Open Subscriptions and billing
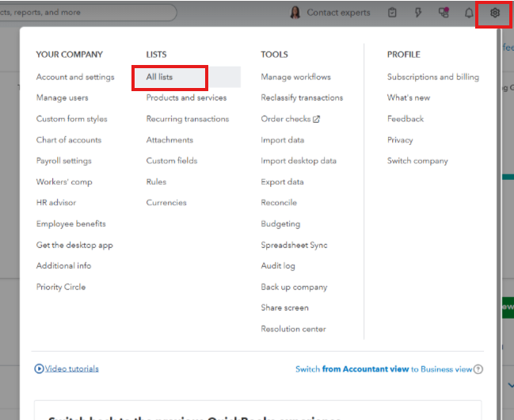The image size is (514, 420). tap(432, 77)
